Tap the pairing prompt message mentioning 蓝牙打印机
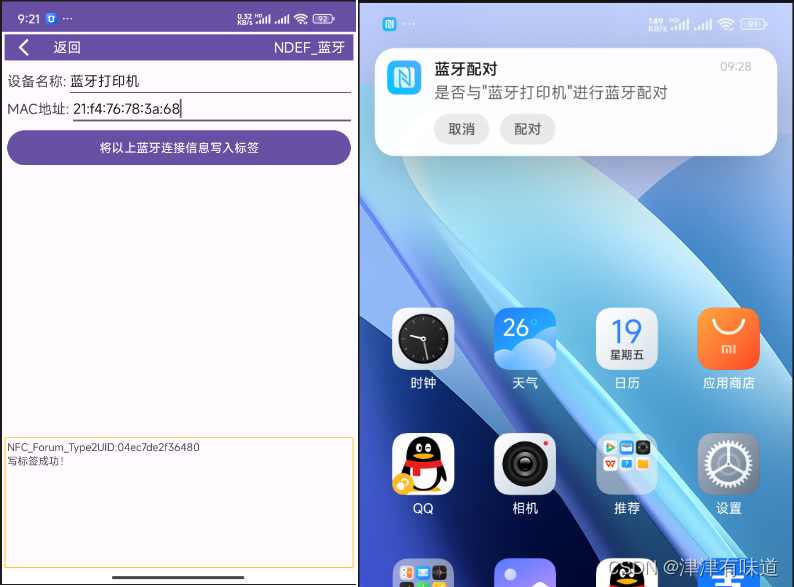The width and height of the screenshot is (794, 587). (x=551, y=93)
